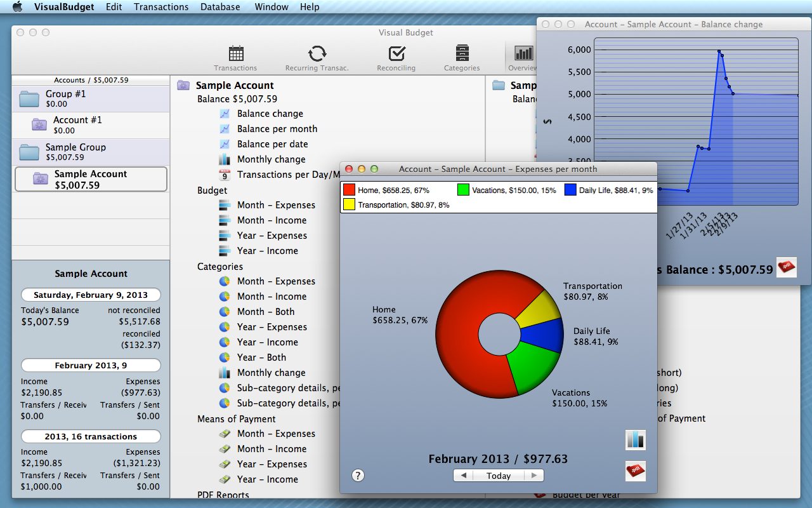812x508 pixels.
Task: Open the Database menu
Action: click(x=220, y=7)
